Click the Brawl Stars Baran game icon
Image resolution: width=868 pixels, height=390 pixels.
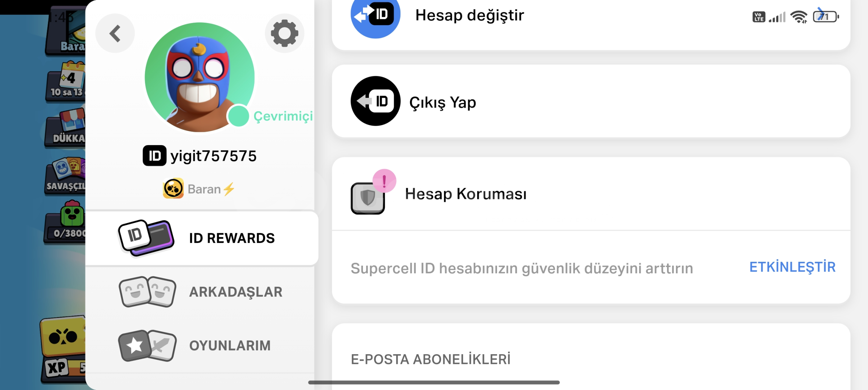[x=173, y=188]
